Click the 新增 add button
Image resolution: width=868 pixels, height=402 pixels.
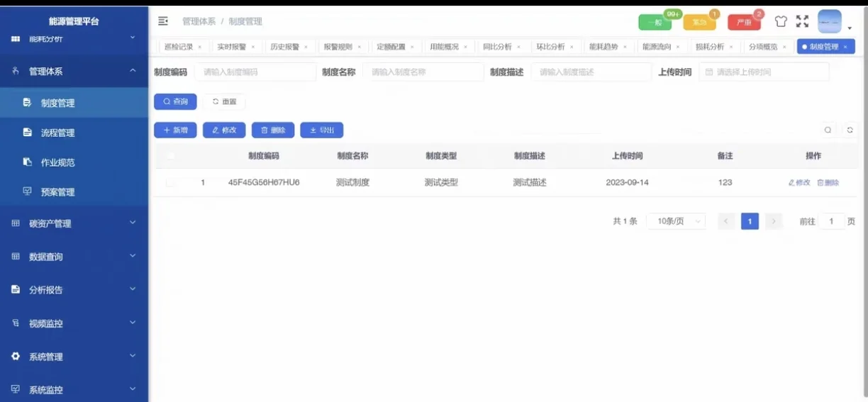tap(175, 130)
